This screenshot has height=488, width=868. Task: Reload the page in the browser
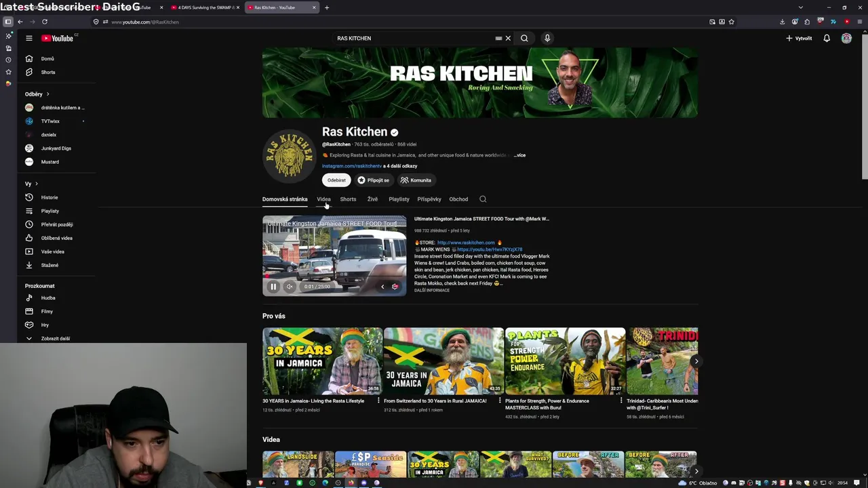pyautogui.click(x=45, y=22)
